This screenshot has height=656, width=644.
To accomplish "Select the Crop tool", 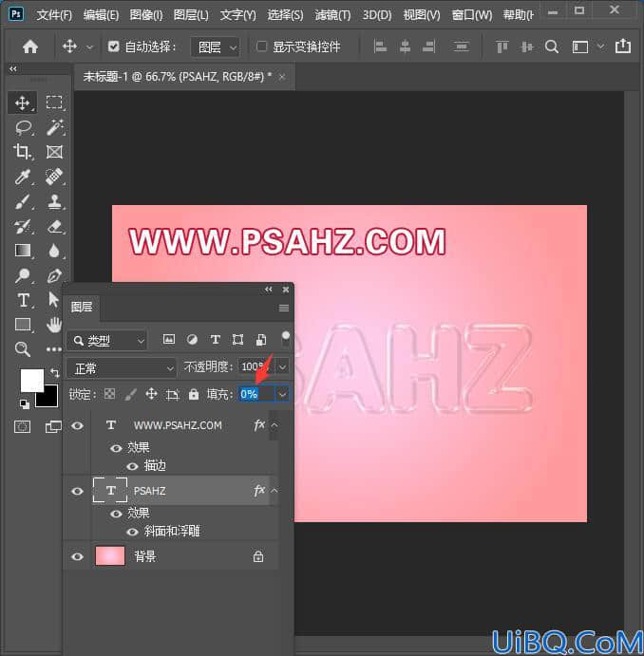I will coord(22,152).
